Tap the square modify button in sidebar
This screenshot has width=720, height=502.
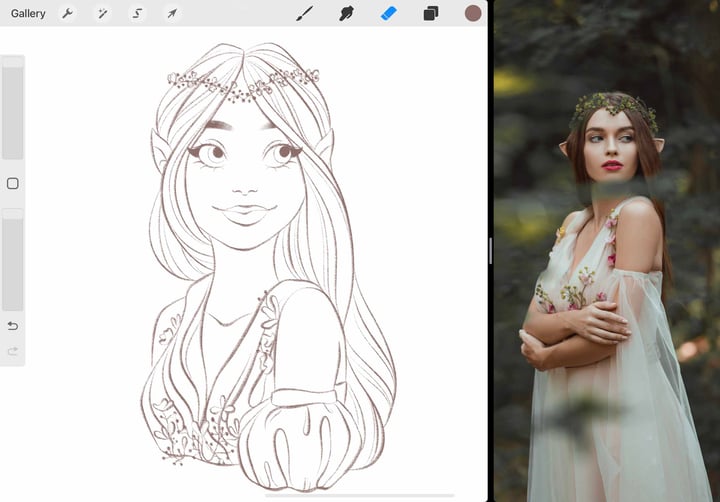[x=13, y=184]
